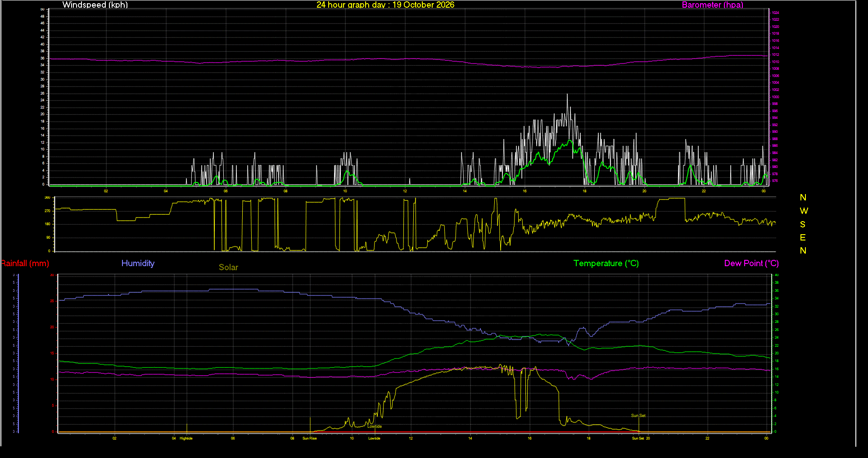
Task: Select the '24 hour graph day : 19 October 2026' heading
Action: pos(385,5)
